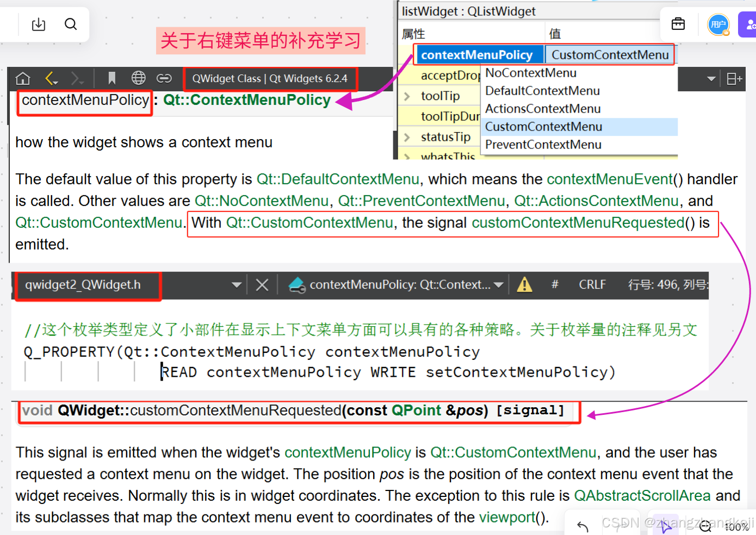Open the search magnifier in top-left toolbar

pos(71,24)
